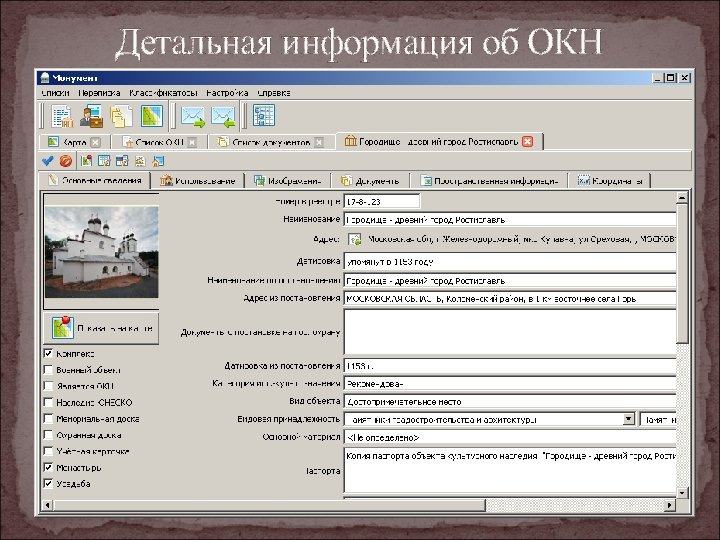The image size is (720, 540).
Task: Switch to the Список документов tab
Action: (270, 142)
